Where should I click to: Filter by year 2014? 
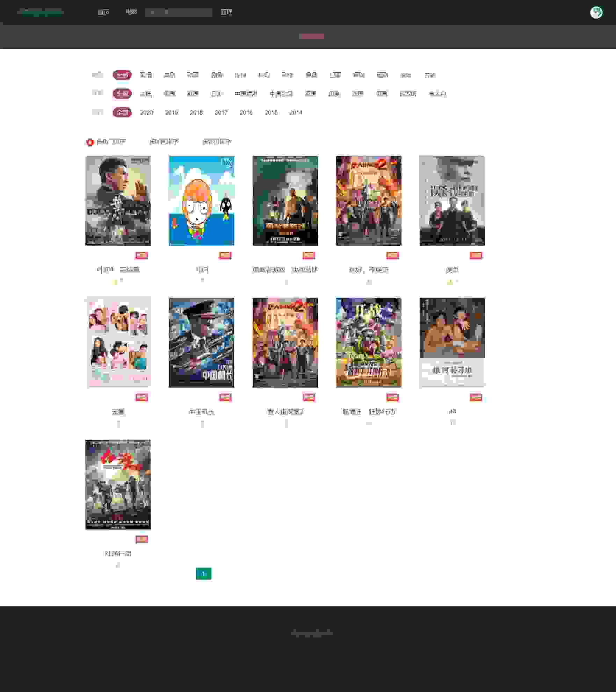(296, 112)
